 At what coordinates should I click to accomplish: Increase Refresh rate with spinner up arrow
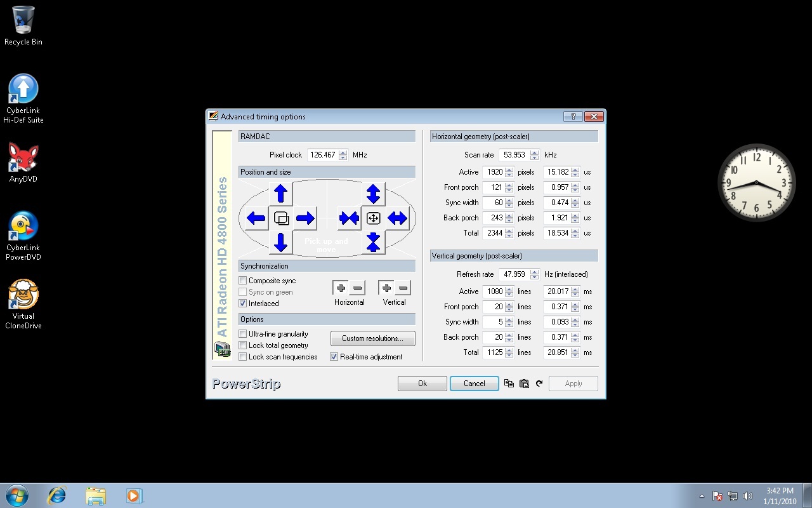(535, 272)
